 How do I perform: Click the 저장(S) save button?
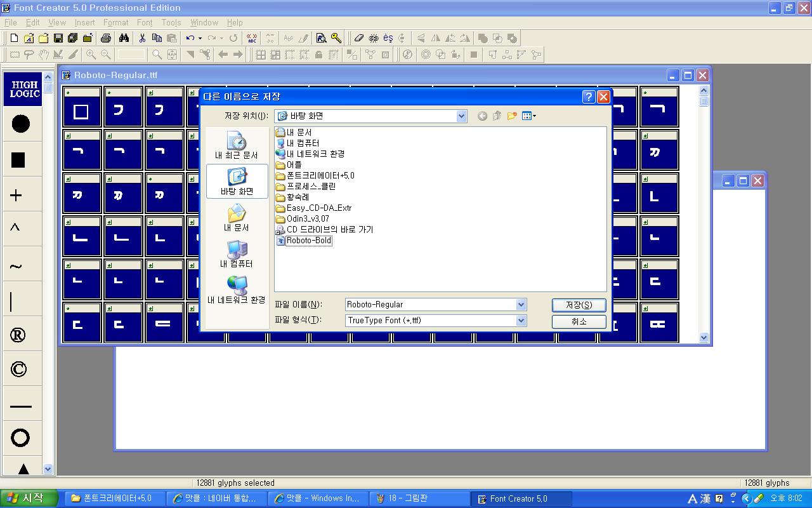point(579,305)
